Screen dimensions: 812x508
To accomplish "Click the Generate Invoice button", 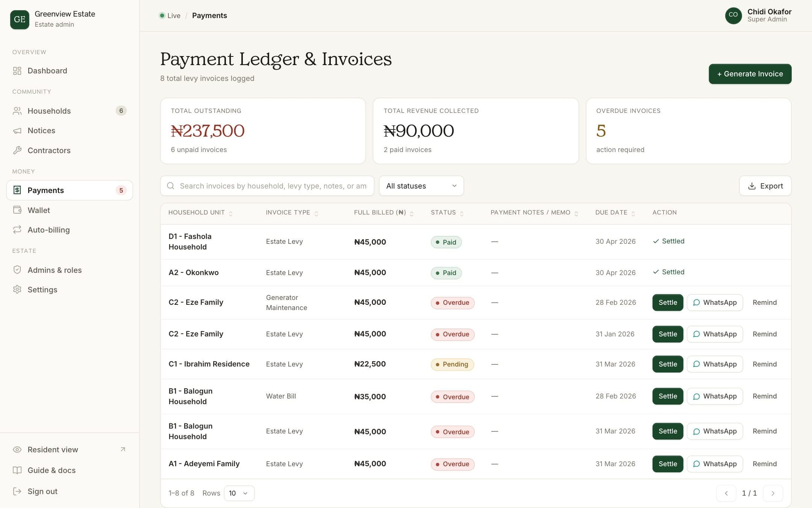I will coord(750,74).
